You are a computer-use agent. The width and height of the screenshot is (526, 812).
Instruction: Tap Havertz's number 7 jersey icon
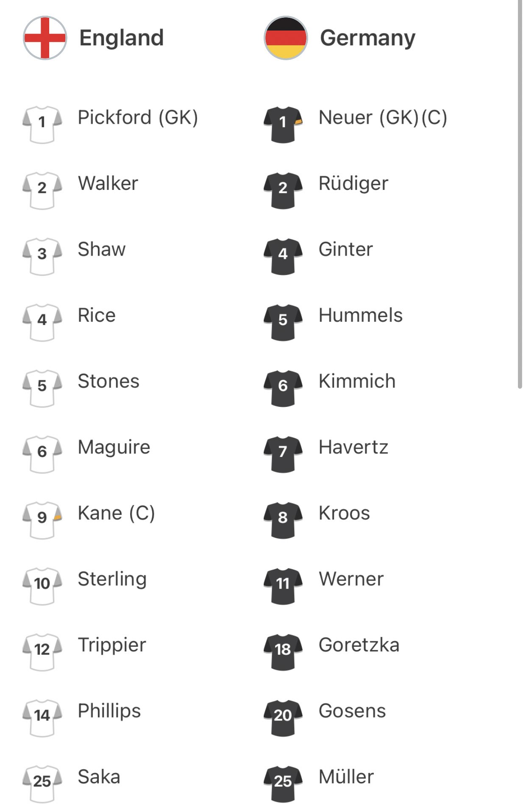point(283,454)
